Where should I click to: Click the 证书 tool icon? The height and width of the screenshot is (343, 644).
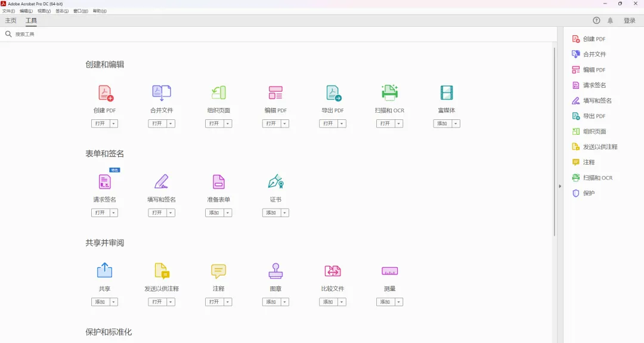(275, 181)
